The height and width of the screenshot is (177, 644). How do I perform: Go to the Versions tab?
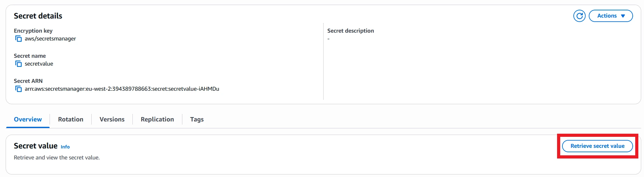pyautogui.click(x=112, y=119)
